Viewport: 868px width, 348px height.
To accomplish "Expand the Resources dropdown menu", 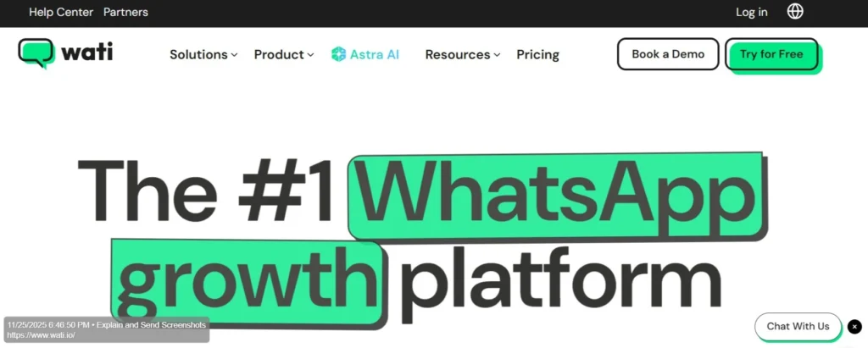I will click(462, 54).
